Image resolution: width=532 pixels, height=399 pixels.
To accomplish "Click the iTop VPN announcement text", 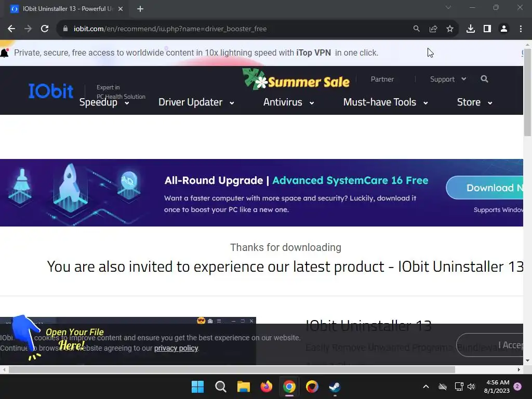I will (196, 53).
